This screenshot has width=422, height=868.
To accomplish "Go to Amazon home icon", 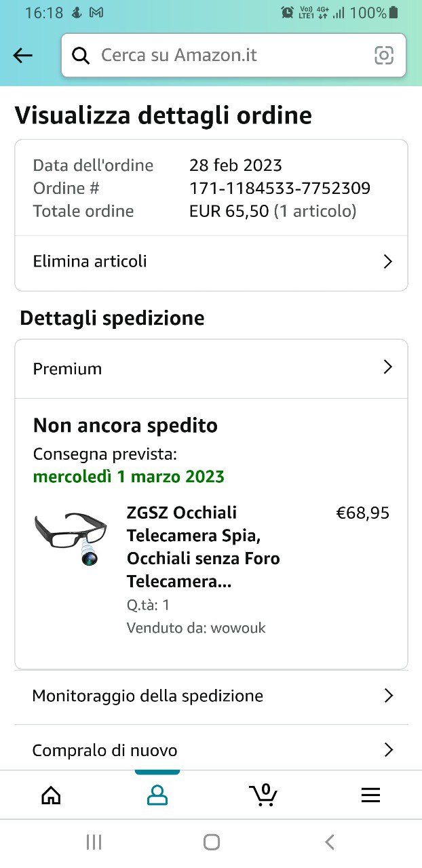I will (51, 795).
